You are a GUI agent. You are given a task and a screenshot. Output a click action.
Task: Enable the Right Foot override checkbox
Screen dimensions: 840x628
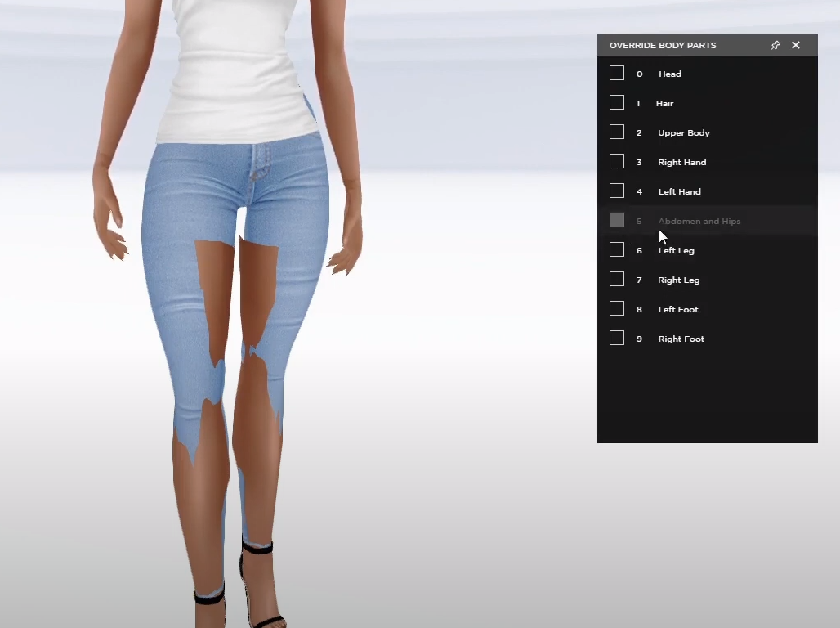(617, 338)
